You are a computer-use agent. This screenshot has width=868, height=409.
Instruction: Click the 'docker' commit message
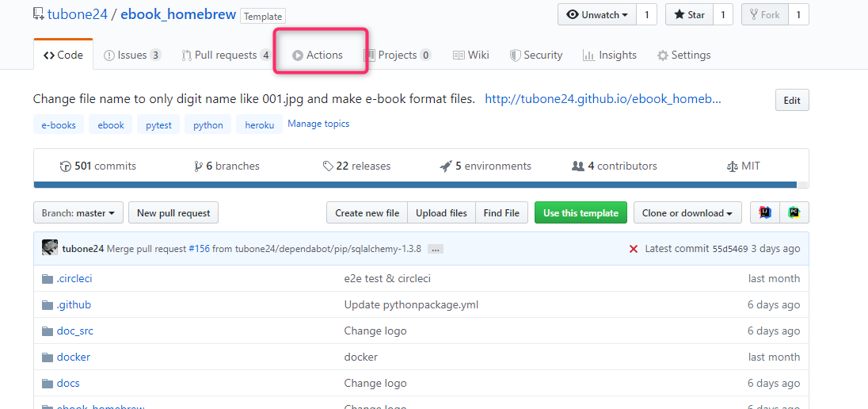click(x=361, y=357)
